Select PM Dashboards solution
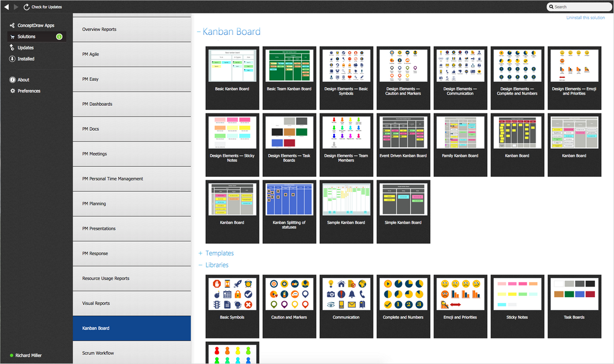 point(132,104)
